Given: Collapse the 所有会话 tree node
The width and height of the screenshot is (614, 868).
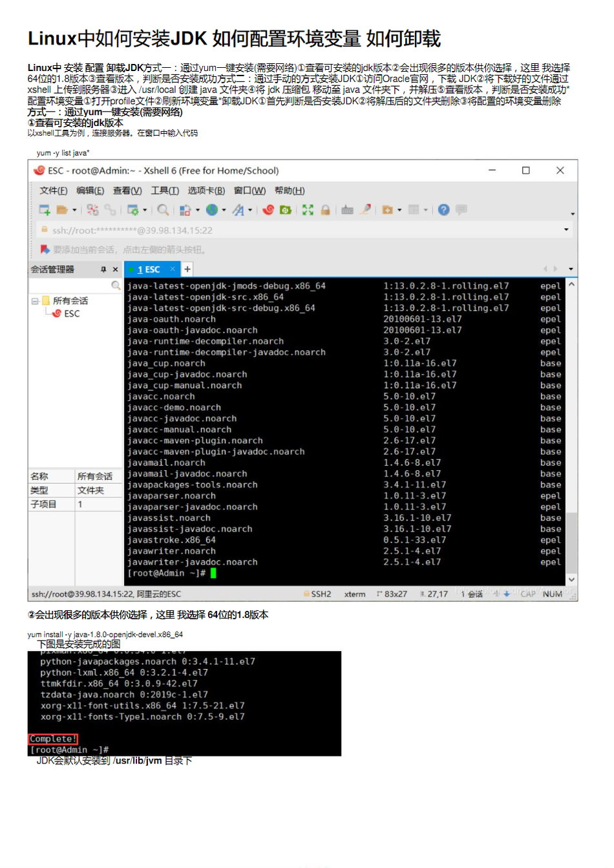Looking at the screenshot, I should 35,301.
